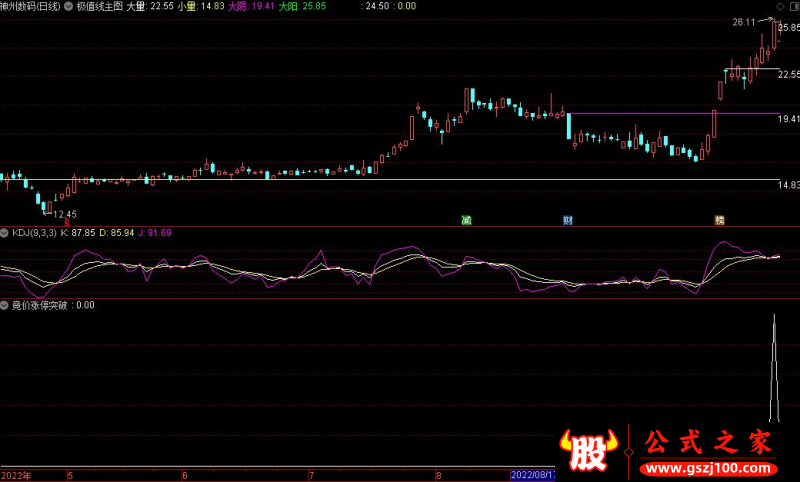Jump to month 5 on the time axis

click(x=69, y=475)
